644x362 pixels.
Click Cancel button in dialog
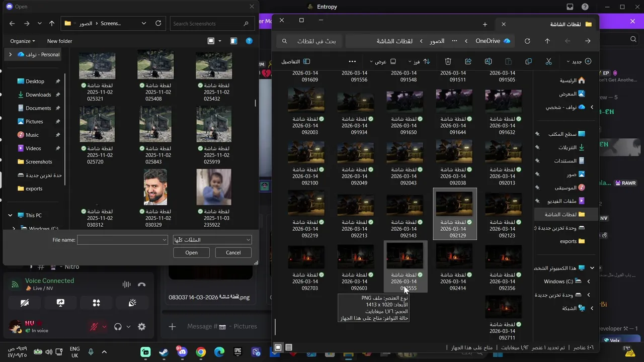(x=233, y=252)
